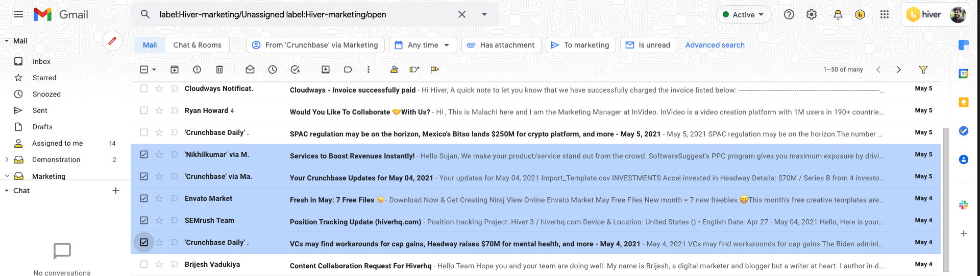The width and height of the screenshot is (980, 276).
Task: Click the search magnifier icon
Action: (x=145, y=14)
